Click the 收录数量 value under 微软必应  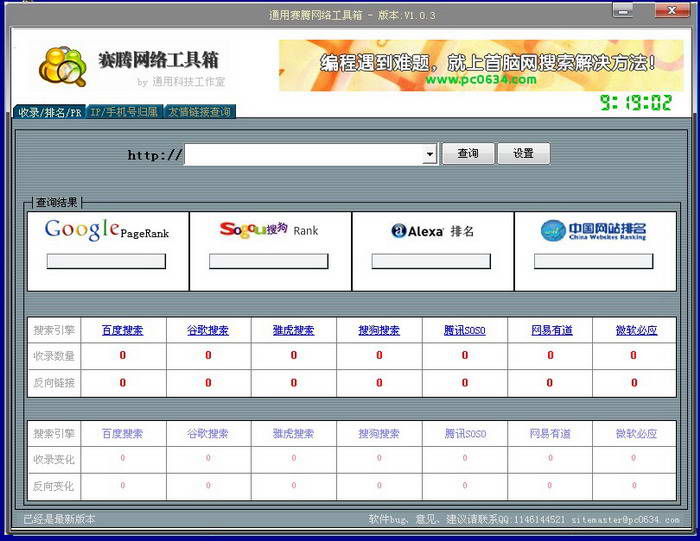(633, 355)
